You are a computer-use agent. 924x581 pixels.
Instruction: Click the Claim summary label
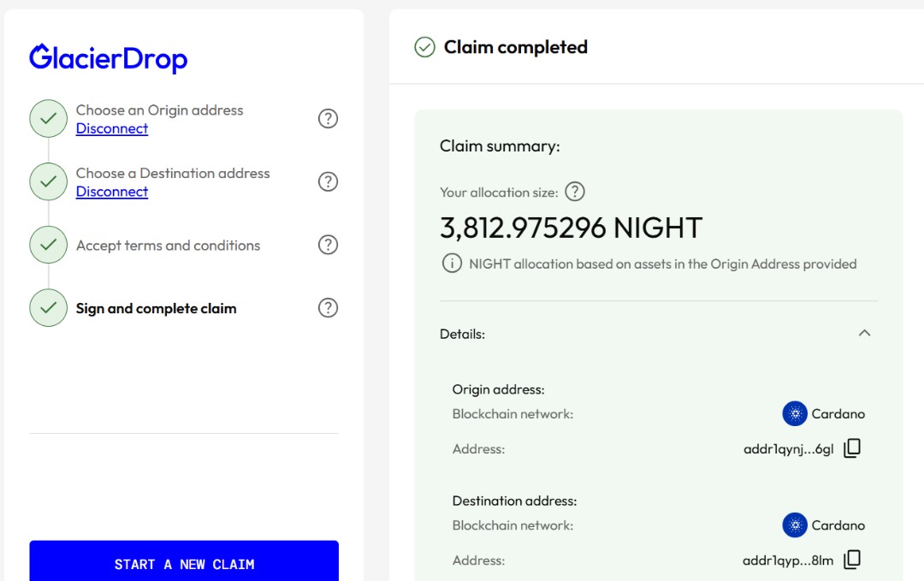coord(500,145)
